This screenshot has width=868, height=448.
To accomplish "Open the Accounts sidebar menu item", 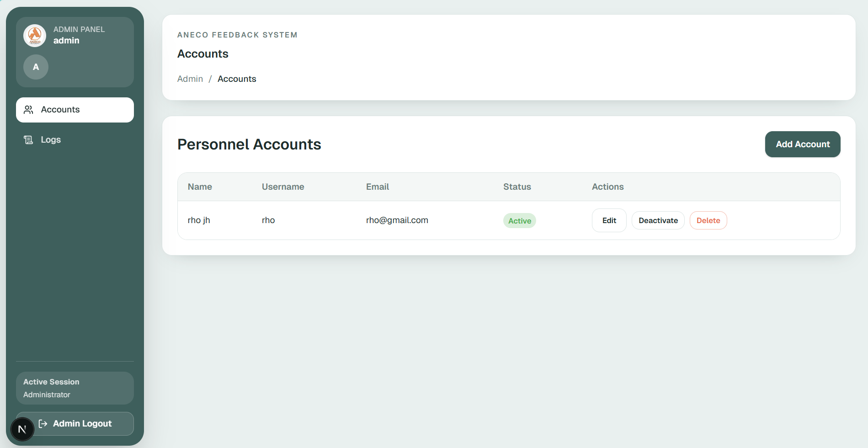I will [75, 110].
